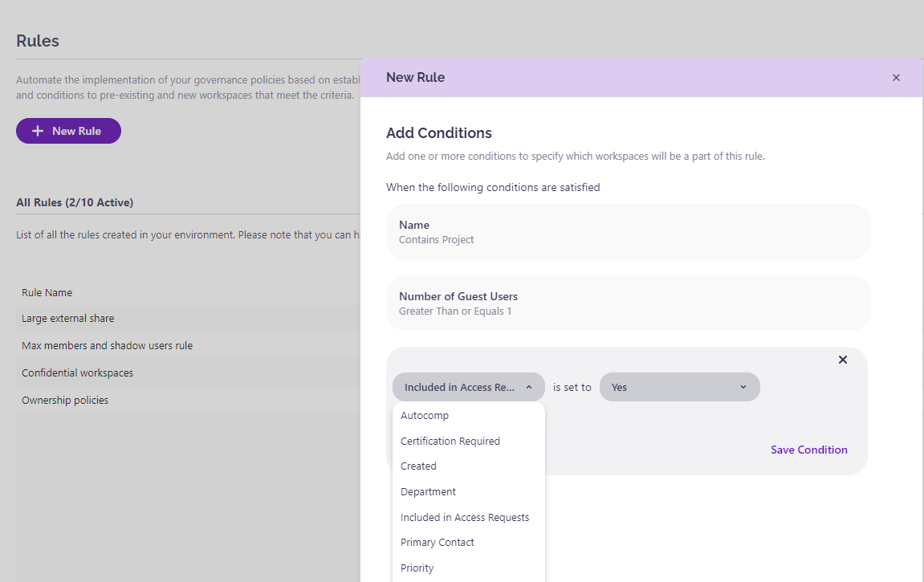Save the current condition
Viewport: 924px width, 582px height.
(x=808, y=450)
